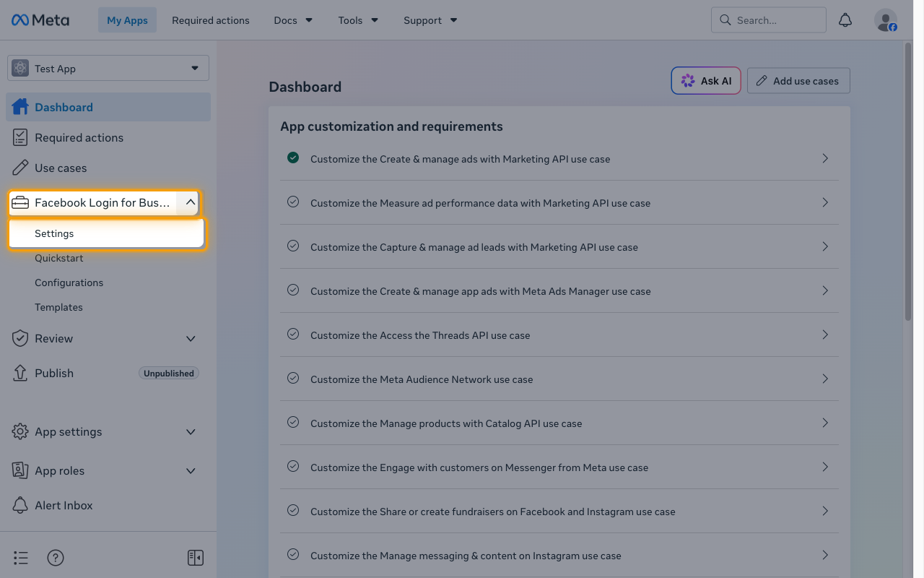Select Settings under Facebook Login
Screen dimensions: 924x578
click(x=107, y=234)
